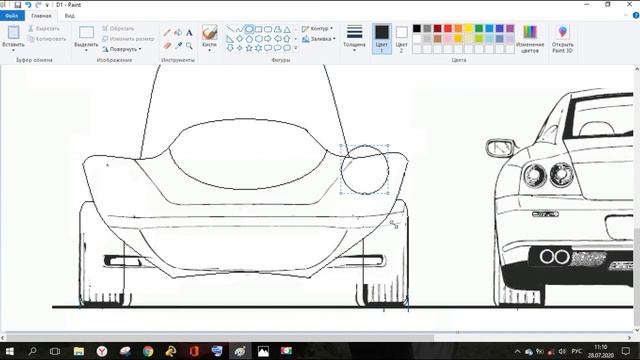
Task: Choose the right arrow shape
Action: [x=268, y=39]
